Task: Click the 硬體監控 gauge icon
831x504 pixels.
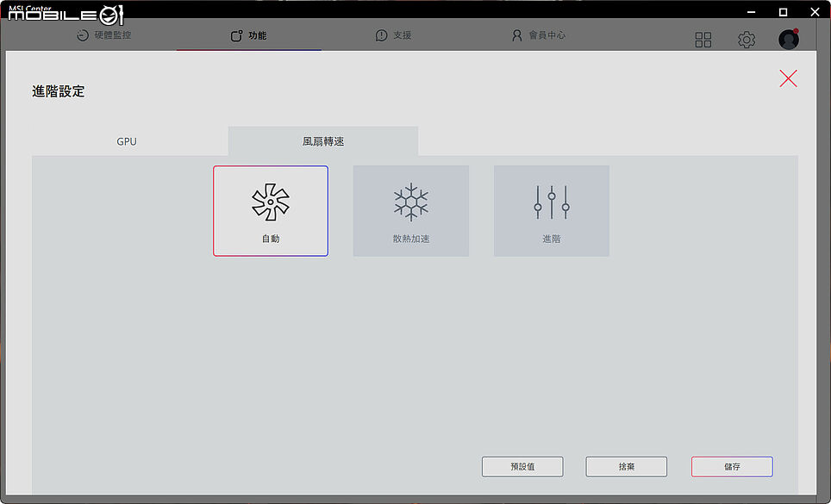Action: click(x=82, y=35)
